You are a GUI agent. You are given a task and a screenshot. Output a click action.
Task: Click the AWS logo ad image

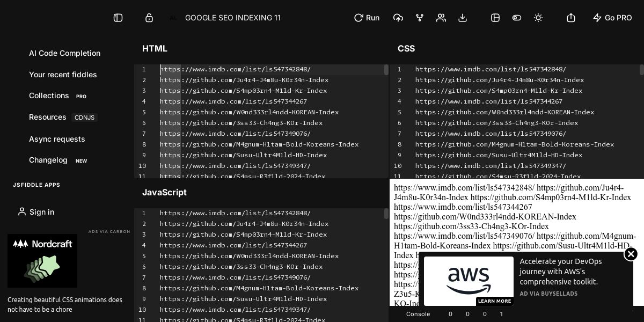469,281
